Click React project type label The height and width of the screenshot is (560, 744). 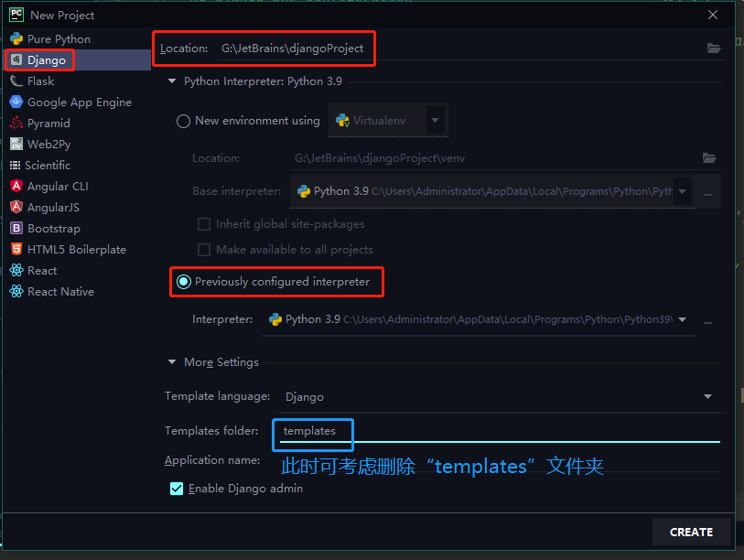(42, 271)
